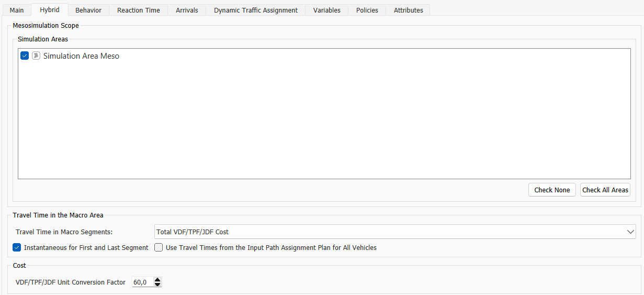This screenshot has width=644, height=295.
Task: Decrease the VDF/TPF/JDF Unit Conversion Factor
Action: click(157, 285)
